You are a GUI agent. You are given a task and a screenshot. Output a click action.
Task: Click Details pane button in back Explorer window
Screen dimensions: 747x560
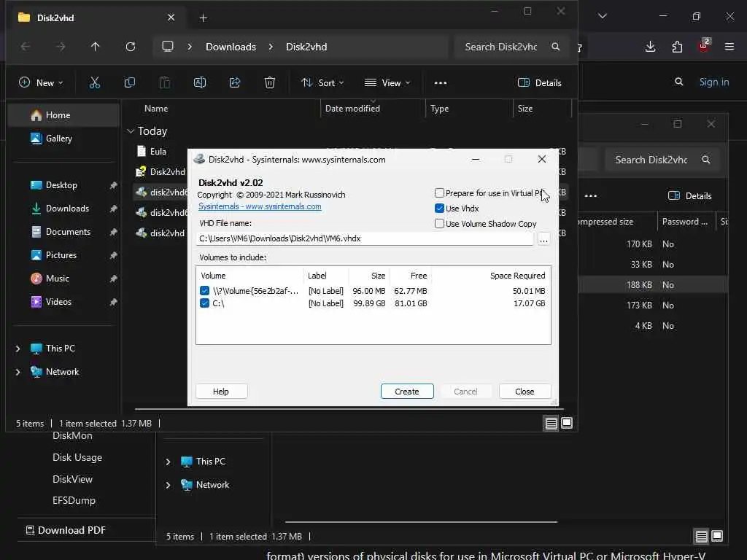(690, 195)
